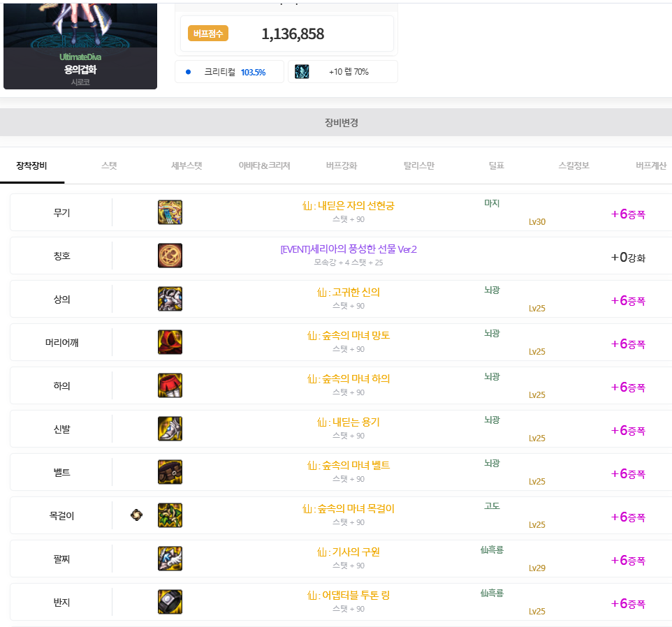Screen dimensions: 672x627
Task: Click the small fusion icon beside 목걸이
Action: [136, 515]
